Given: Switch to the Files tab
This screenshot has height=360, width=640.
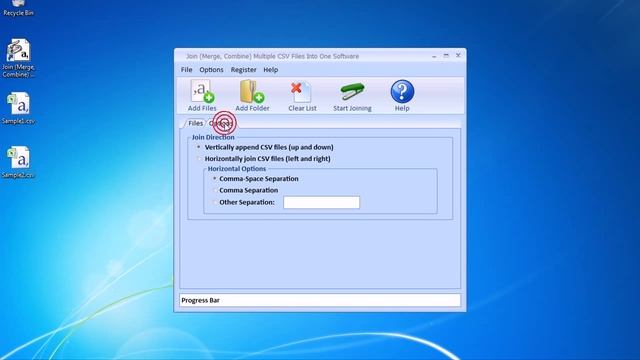Looking at the screenshot, I should pos(195,123).
